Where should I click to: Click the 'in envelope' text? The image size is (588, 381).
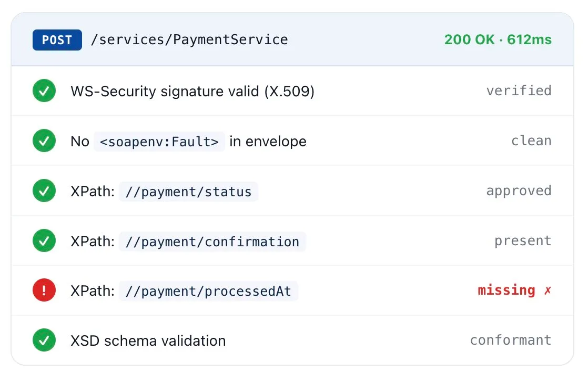(268, 142)
